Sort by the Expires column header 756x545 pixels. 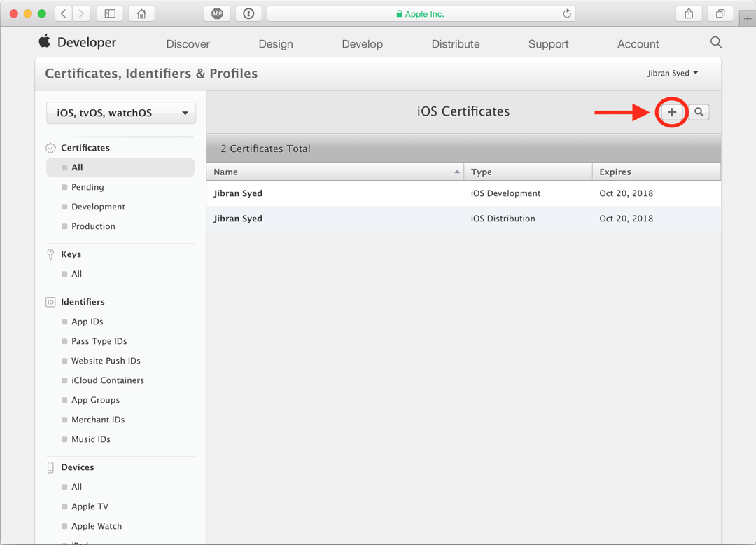click(657, 172)
